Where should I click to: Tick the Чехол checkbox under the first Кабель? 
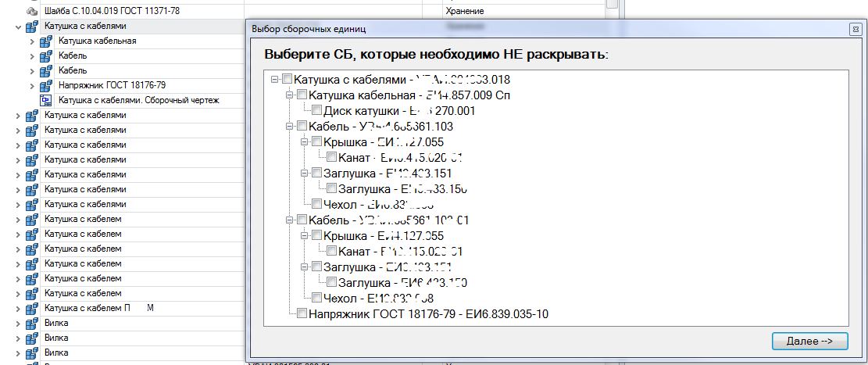point(316,204)
